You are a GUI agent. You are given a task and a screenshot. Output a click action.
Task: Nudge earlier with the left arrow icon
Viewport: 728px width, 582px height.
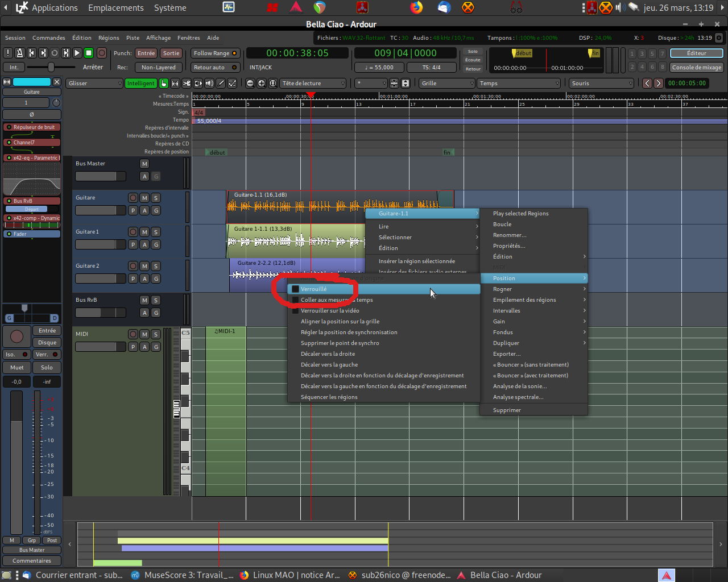[647, 83]
